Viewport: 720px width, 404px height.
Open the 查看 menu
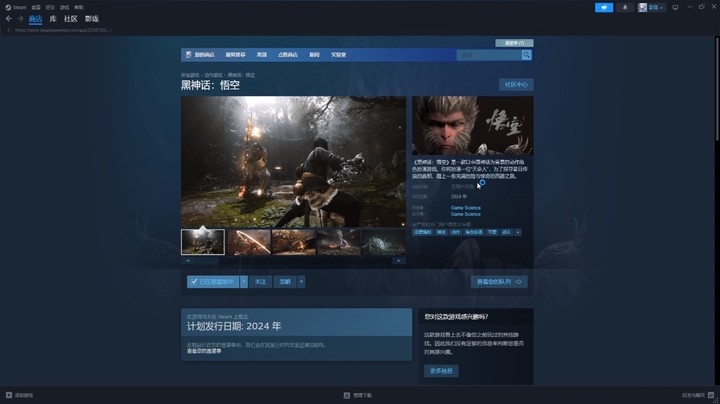(x=36, y=7)
